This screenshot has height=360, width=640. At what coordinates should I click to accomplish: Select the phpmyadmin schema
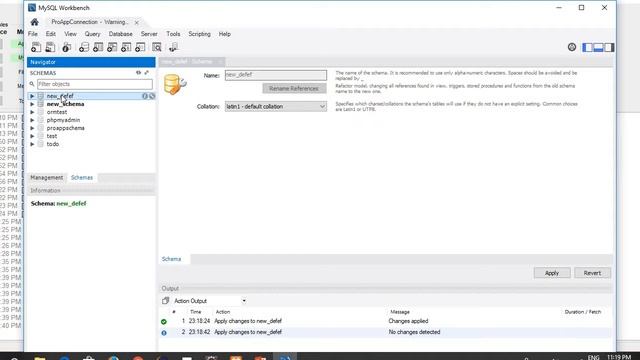point(63,120)
